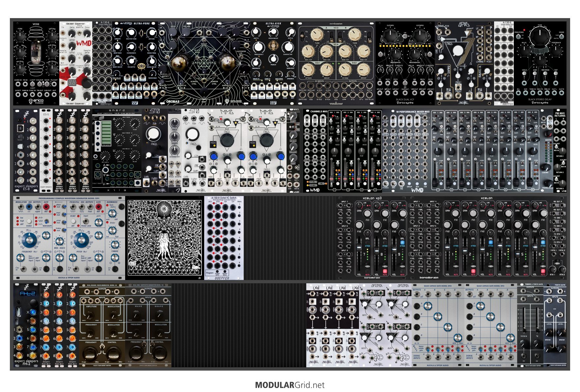Click the TUNE knob on Erica VCO2
Screen dimensions: 580x392
20,36
